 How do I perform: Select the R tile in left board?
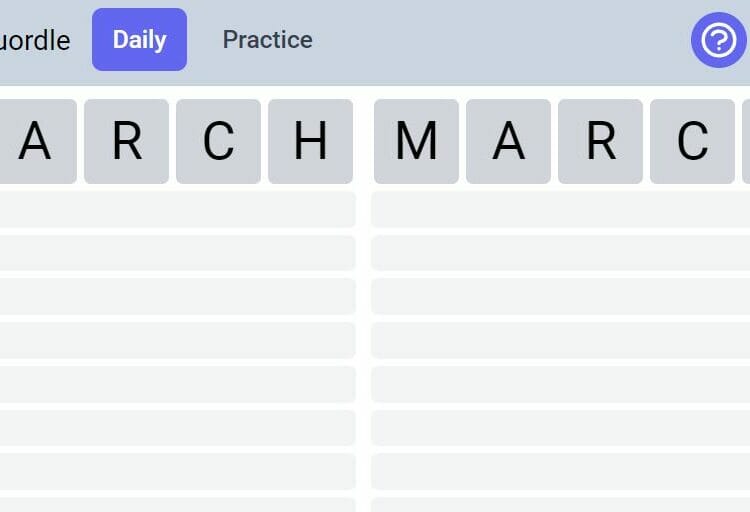coord(126,141)
